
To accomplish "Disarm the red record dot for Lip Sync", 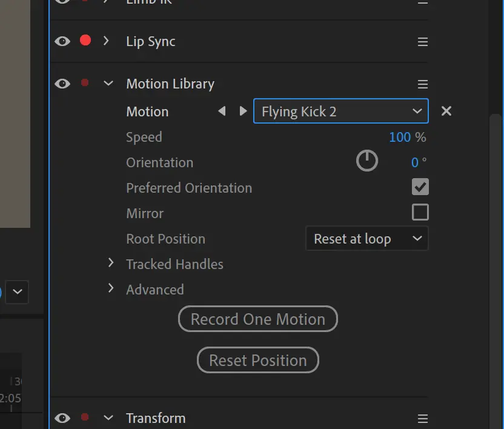I will click(x=85, y=41).
